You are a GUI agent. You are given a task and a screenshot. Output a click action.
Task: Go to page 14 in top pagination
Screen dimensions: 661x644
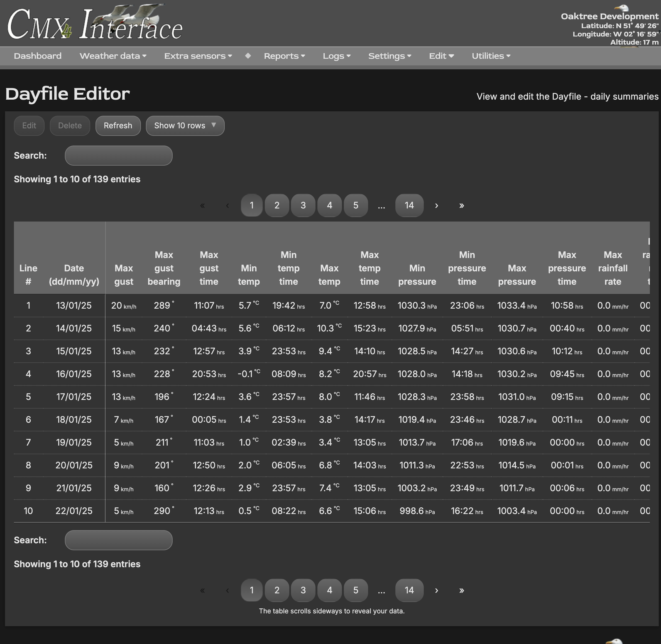(409, 205)
